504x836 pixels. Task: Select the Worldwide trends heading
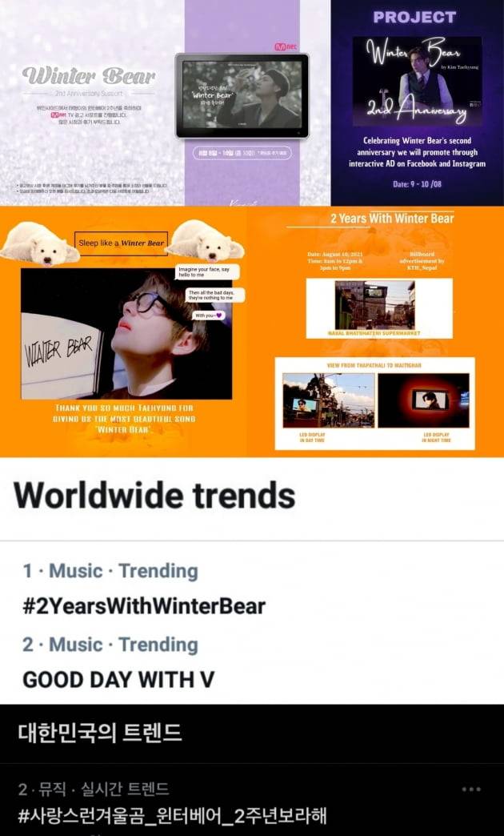pos(154,496)
